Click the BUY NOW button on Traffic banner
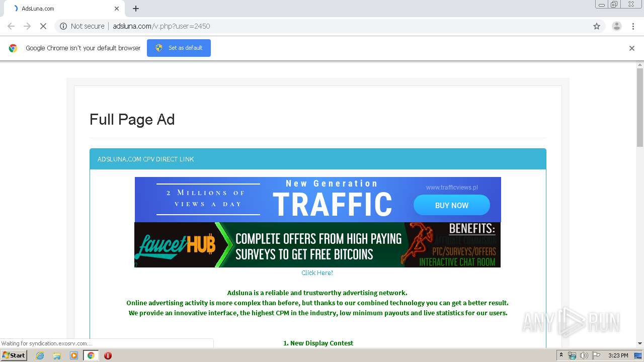 coord(452,205)
